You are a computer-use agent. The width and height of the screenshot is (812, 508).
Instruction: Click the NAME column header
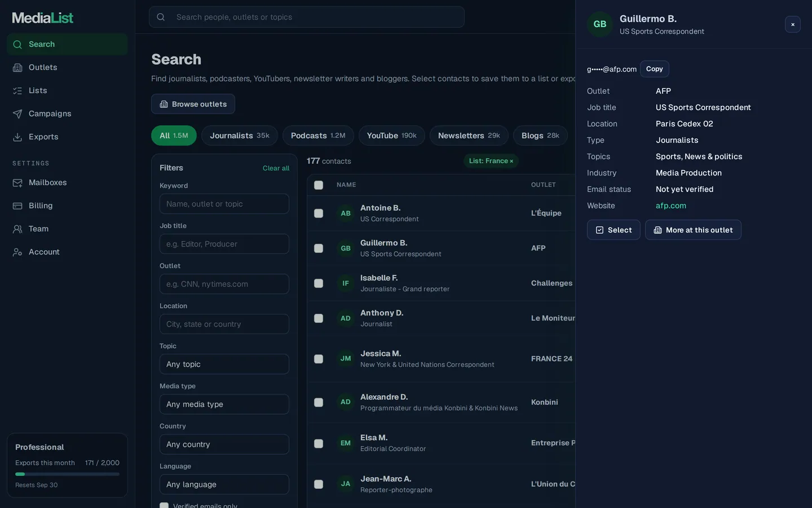(x=346, y=185)
